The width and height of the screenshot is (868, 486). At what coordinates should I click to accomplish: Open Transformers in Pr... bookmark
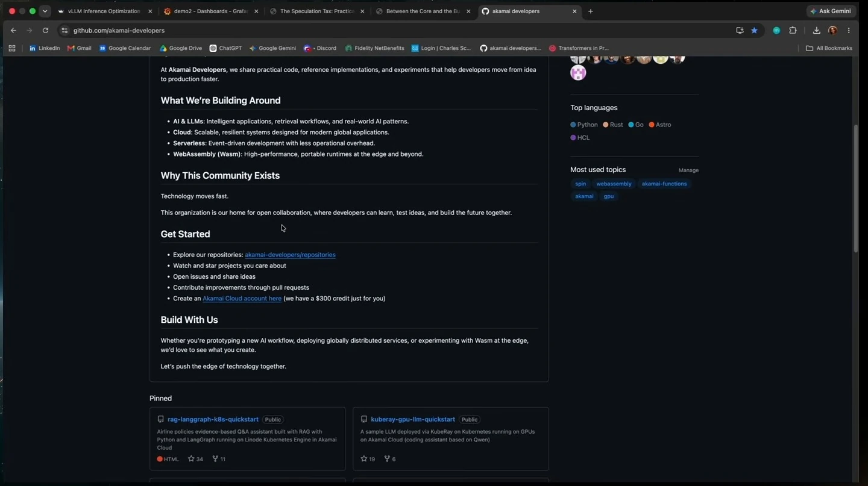coord(579,48)
